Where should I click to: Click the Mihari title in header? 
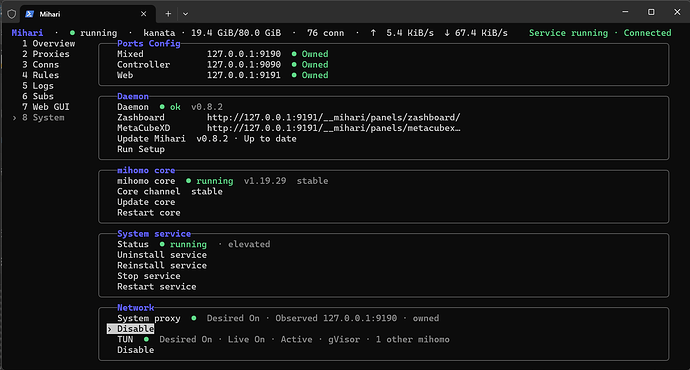(x=27, y=33)
